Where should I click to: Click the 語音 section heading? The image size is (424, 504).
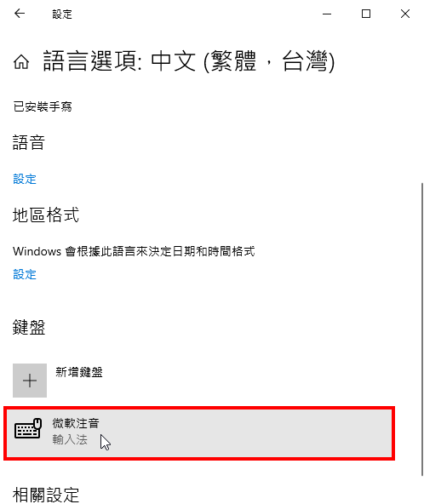coord(29,142)
